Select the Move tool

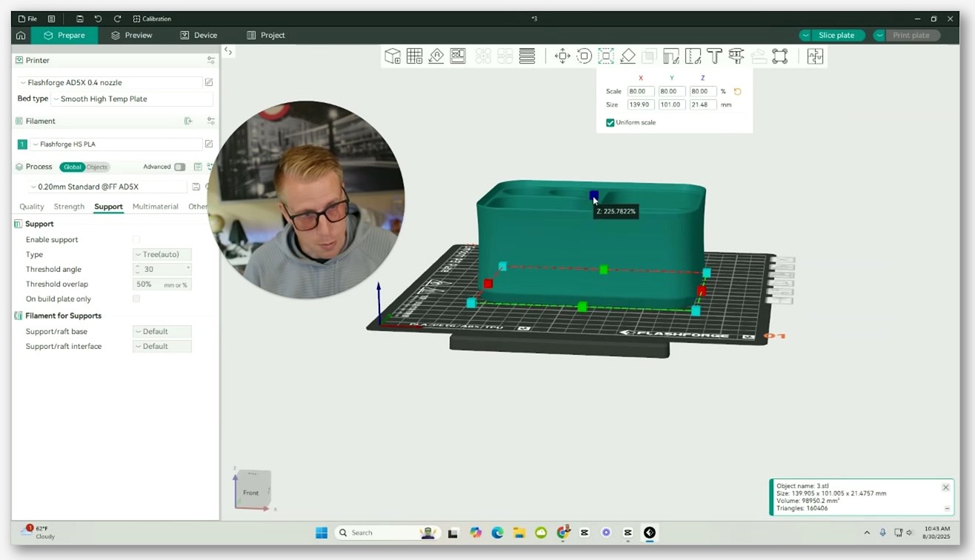point(562,56)
